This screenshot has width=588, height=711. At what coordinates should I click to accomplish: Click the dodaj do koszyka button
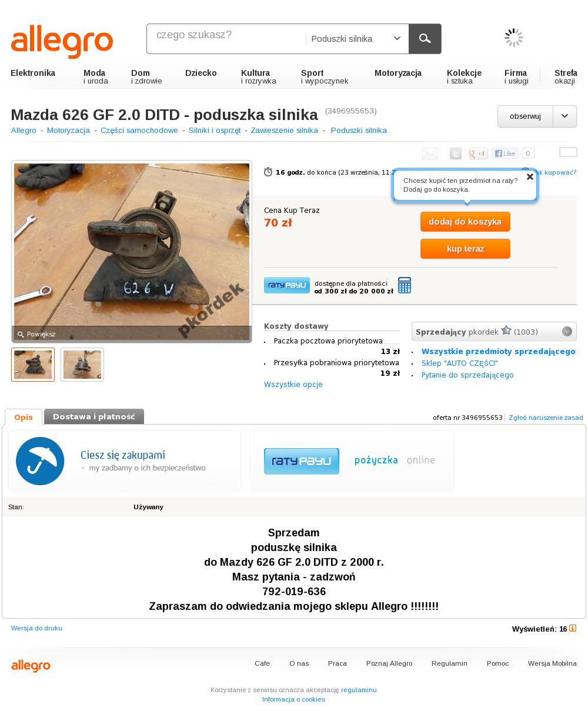pyautogui.click(x=465, y=222)
